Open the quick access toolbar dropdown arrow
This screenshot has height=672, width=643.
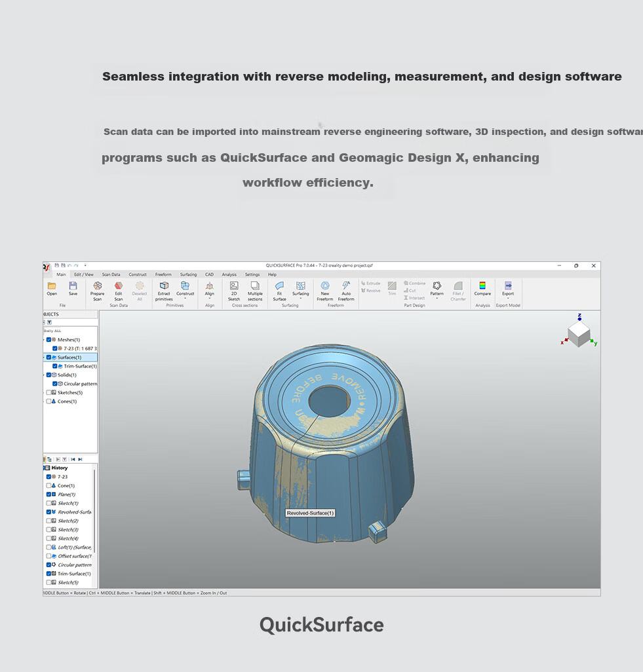pos(85,266)
